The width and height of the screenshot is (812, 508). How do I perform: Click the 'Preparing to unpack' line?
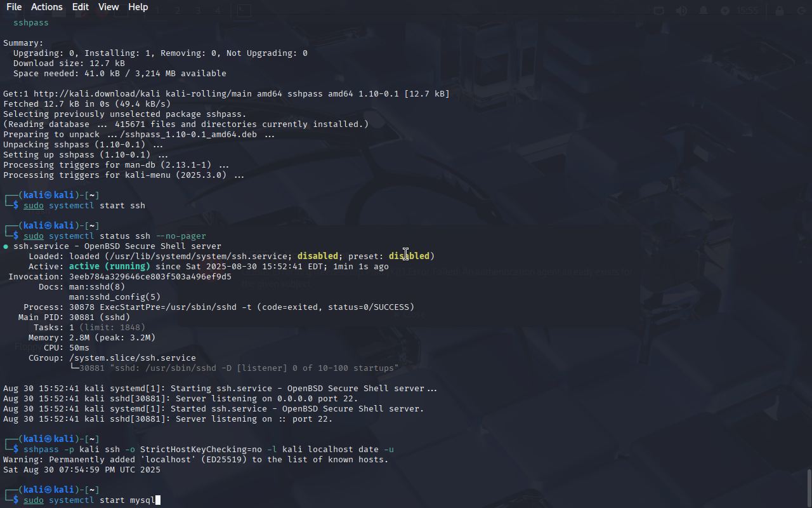point(139,135)
